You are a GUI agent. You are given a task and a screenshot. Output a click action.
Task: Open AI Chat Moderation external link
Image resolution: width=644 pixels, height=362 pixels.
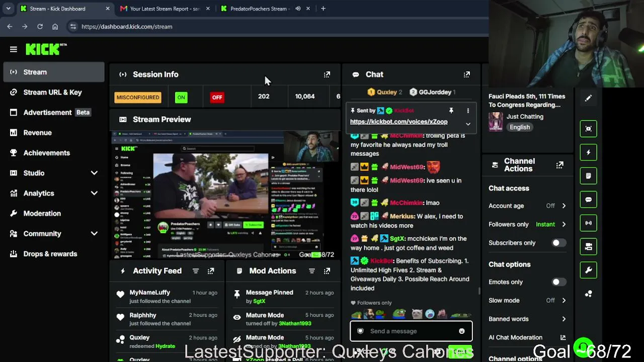tap(563, 337)
